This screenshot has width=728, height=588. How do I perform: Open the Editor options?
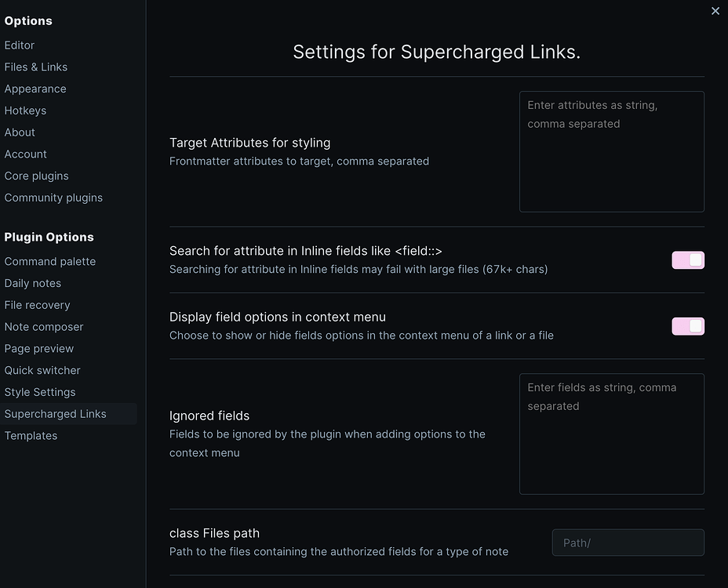[x=20, y=45]
